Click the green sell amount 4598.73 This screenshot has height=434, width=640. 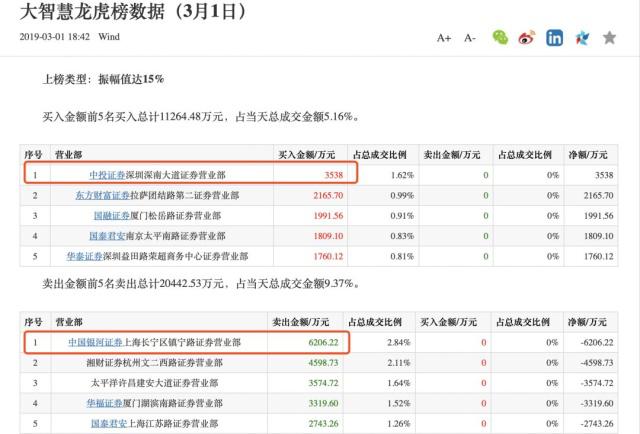323,363
